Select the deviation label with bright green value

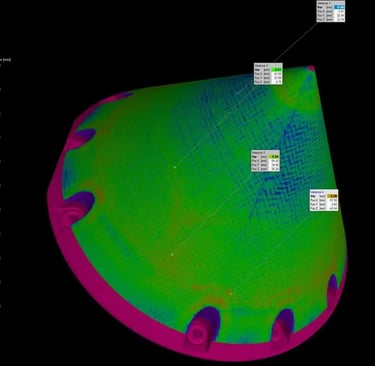(x=268, y=74)
